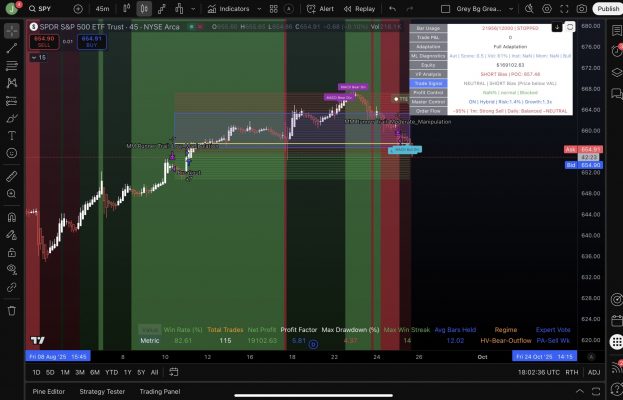This screenshot has height=400, width=623.
Task: Select the 1D time range
Action: pyautogui.click(x=36, y=372)
